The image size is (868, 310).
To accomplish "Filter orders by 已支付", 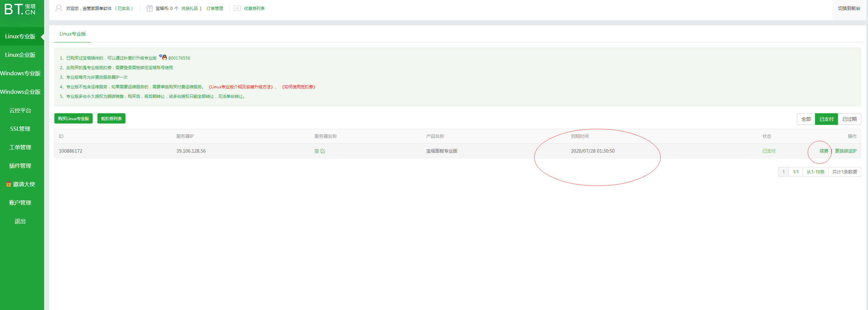I will click(x=826, y=119).
